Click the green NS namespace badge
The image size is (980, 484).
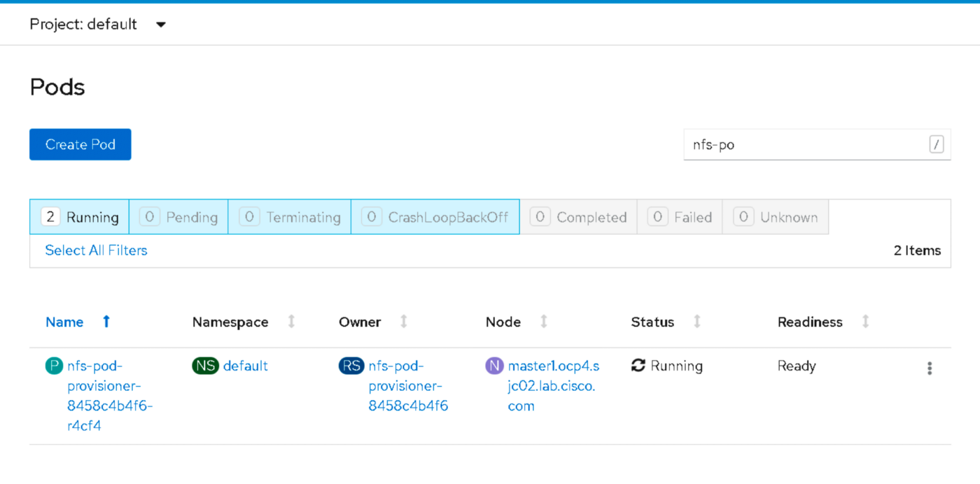coord(205,366)
